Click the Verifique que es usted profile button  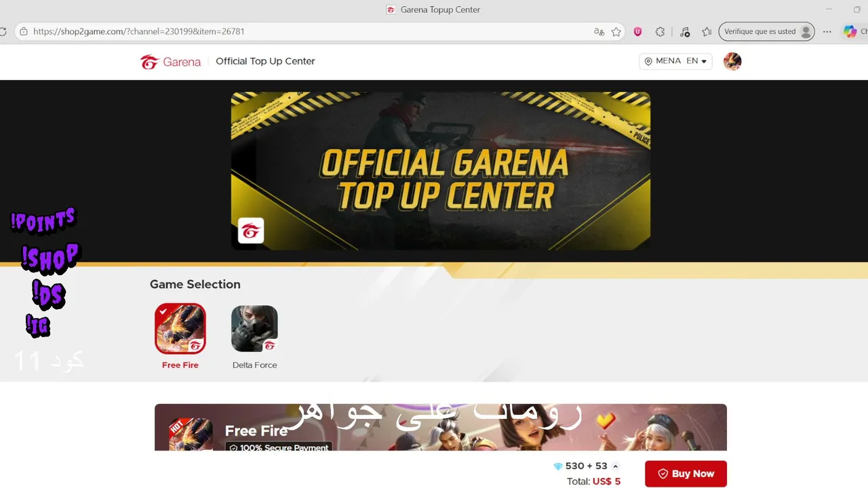tap(766, 32)
